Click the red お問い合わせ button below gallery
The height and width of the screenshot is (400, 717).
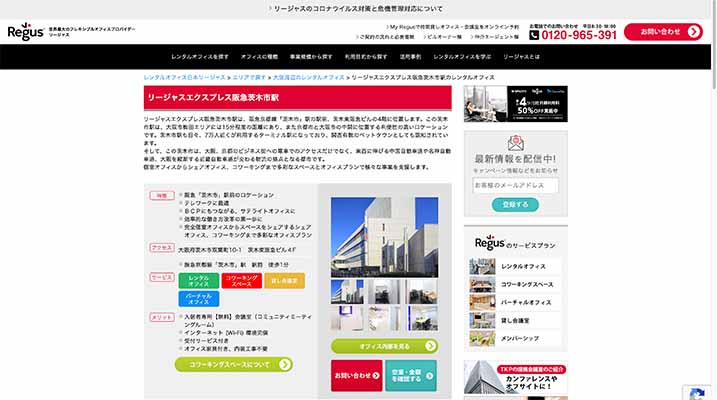tap(357, 376)
